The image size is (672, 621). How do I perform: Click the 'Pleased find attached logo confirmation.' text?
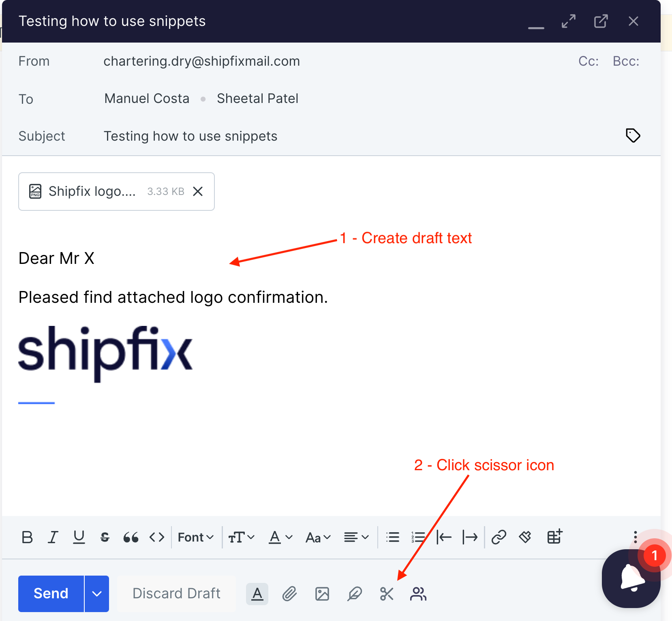[x=173, y=298]
